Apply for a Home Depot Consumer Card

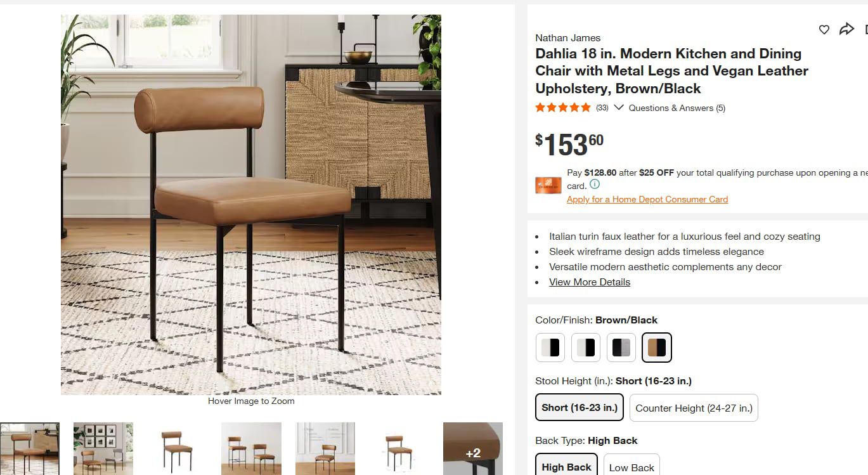(x=647, y=199)
